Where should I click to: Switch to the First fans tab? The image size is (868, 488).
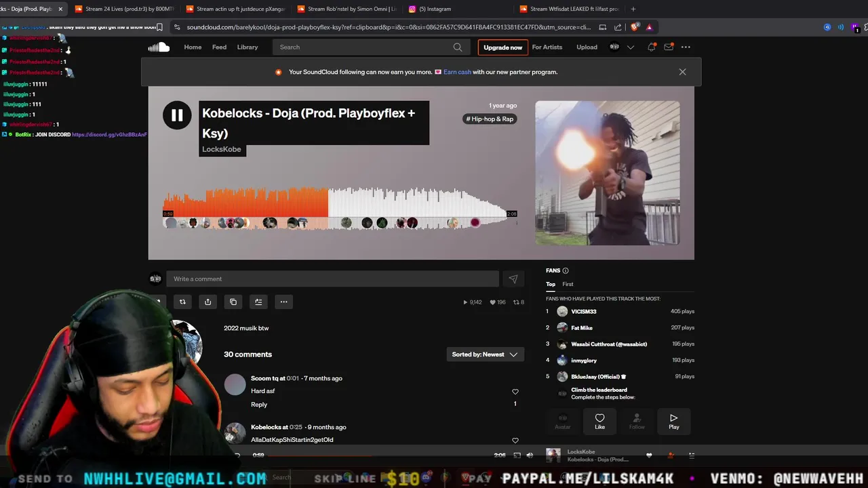click(568, 284)
